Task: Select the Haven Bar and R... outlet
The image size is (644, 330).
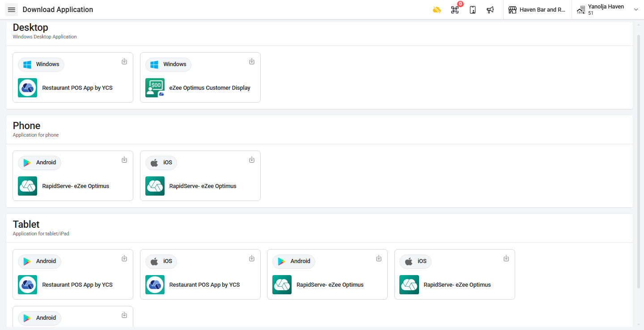Action: coord(538,10)
